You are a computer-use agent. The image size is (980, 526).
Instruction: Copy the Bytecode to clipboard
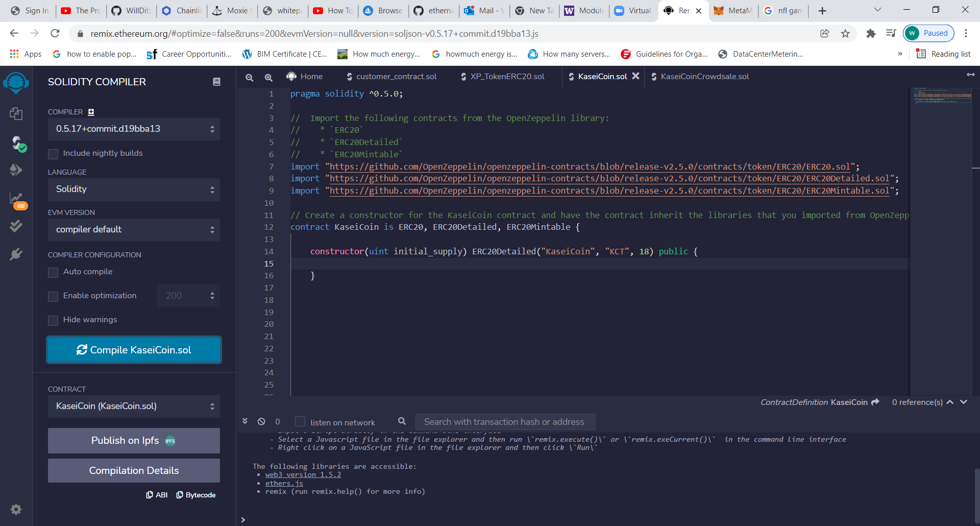click(x=196, y=495)
